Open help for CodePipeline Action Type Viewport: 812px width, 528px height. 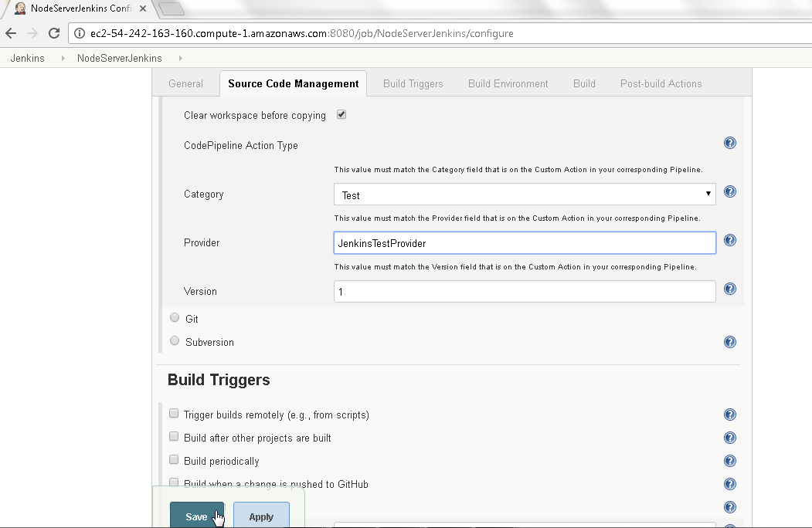[x=729, y=143]
